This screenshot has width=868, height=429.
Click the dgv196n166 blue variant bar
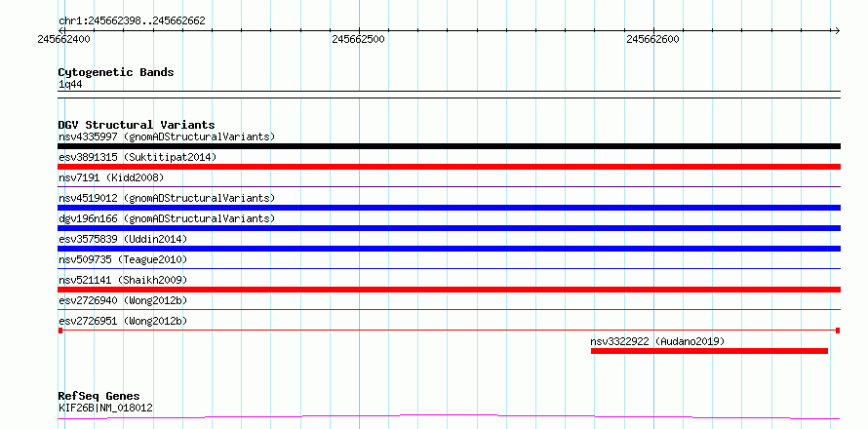449,228
